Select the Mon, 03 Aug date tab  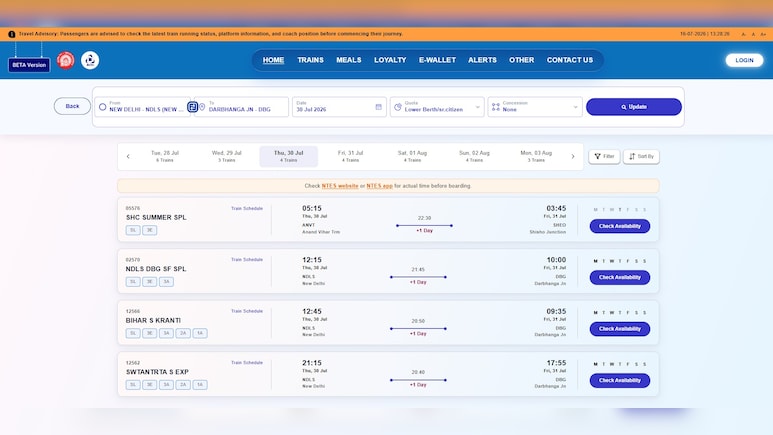click(x=536, y=156)
